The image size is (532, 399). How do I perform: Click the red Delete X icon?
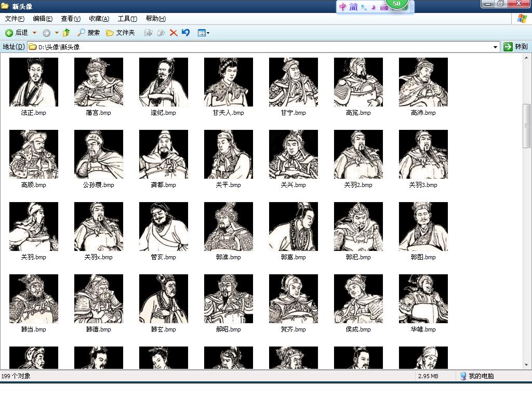point(174,33)
